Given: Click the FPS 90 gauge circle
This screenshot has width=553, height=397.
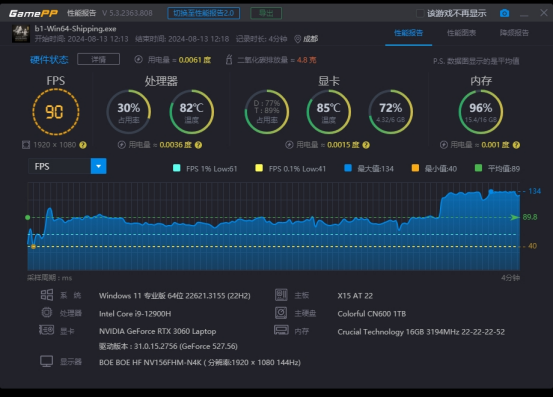Looking at the screenshot, I should [56, 112].
